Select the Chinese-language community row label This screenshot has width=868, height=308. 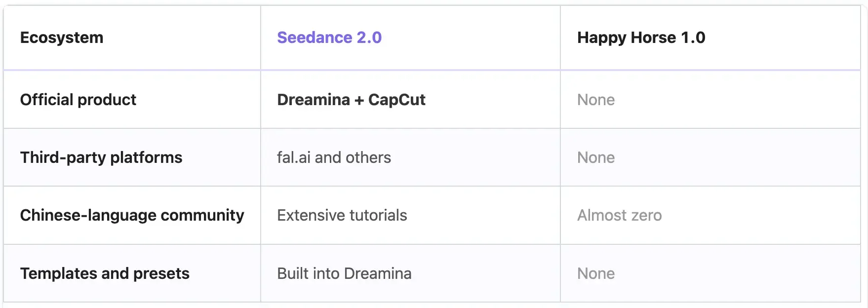(132, 215)
